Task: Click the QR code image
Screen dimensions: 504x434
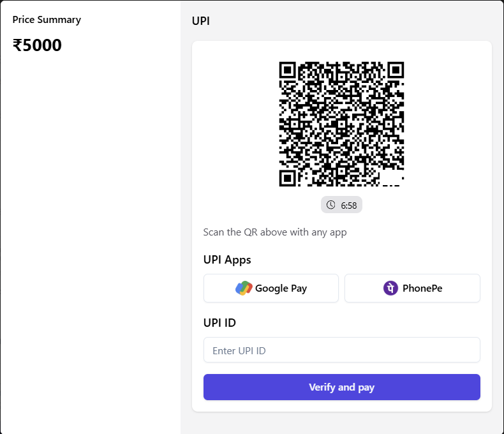Action: tap(341, 124)
